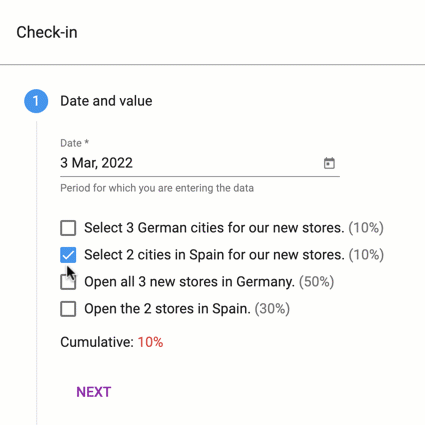425x425 pixels.
Task: Click the 'Period for which you are entering' hint
Action: (157, 188)
